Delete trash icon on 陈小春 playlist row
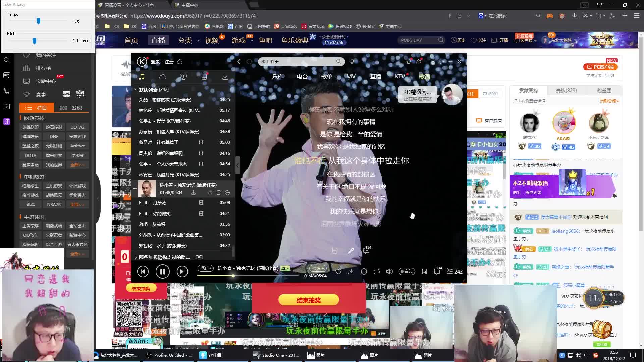644x362 pixels. (x=219, y=193)
